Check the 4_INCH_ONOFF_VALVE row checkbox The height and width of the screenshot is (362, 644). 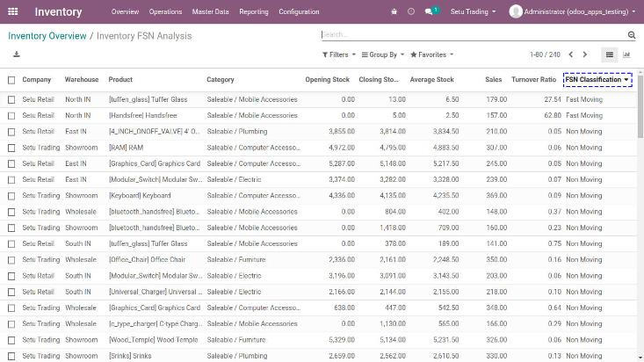11,132
